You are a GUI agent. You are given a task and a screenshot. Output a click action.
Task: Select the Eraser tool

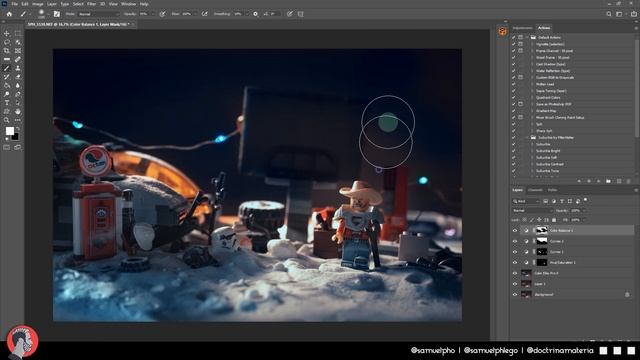coord(18,77)
